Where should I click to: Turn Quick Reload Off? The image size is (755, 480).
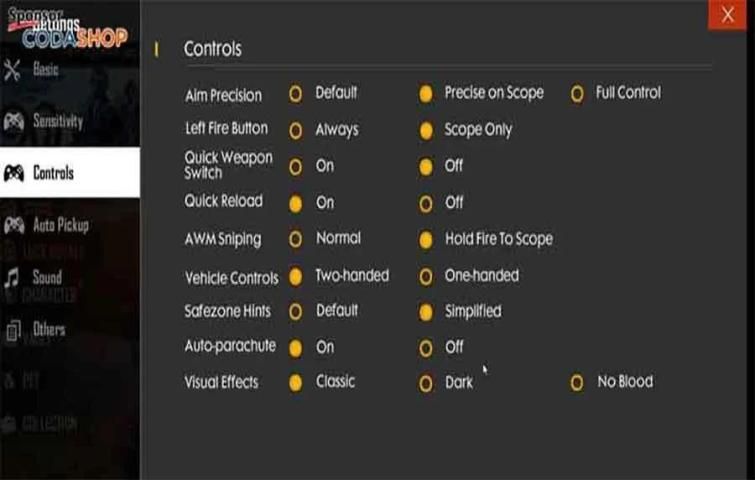coord(426,203)
